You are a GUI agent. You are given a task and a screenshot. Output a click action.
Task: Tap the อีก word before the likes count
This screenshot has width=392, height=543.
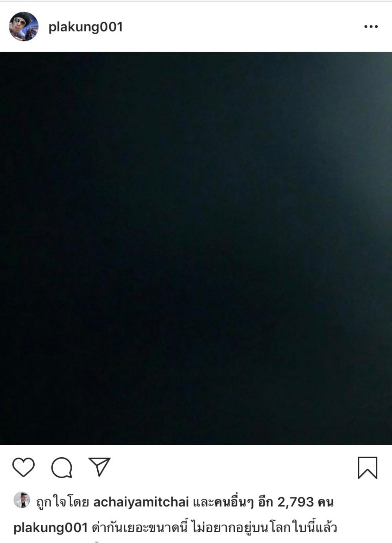pos(266,502)
